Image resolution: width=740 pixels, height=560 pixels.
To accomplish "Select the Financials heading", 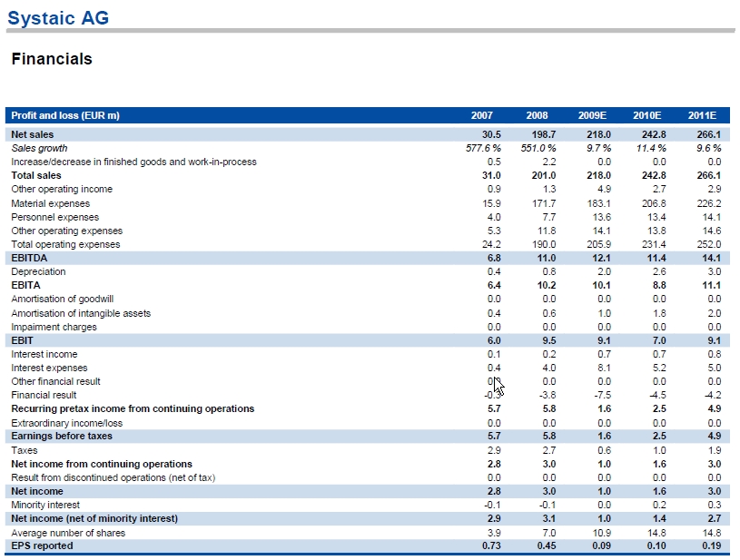I will point(52,59).
